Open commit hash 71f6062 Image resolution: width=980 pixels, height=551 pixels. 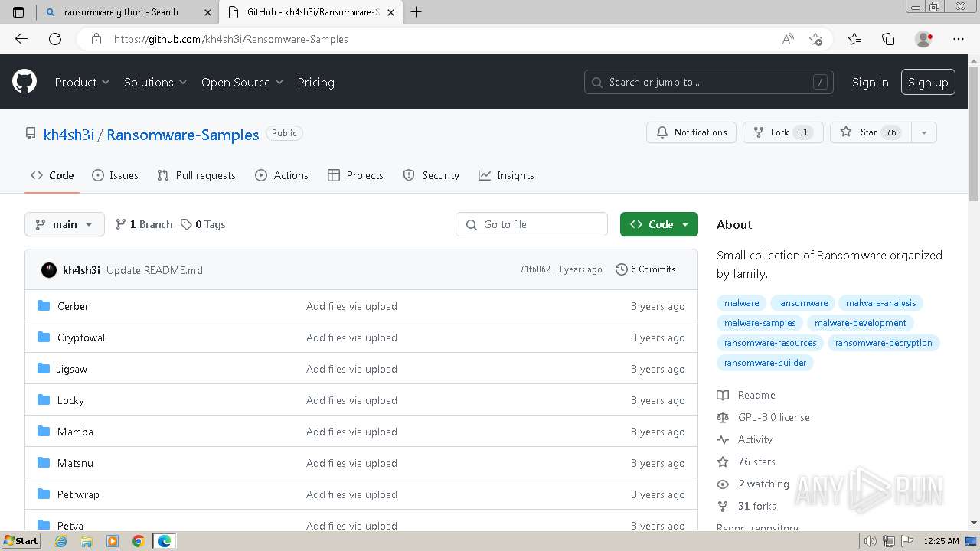point(534,269)
